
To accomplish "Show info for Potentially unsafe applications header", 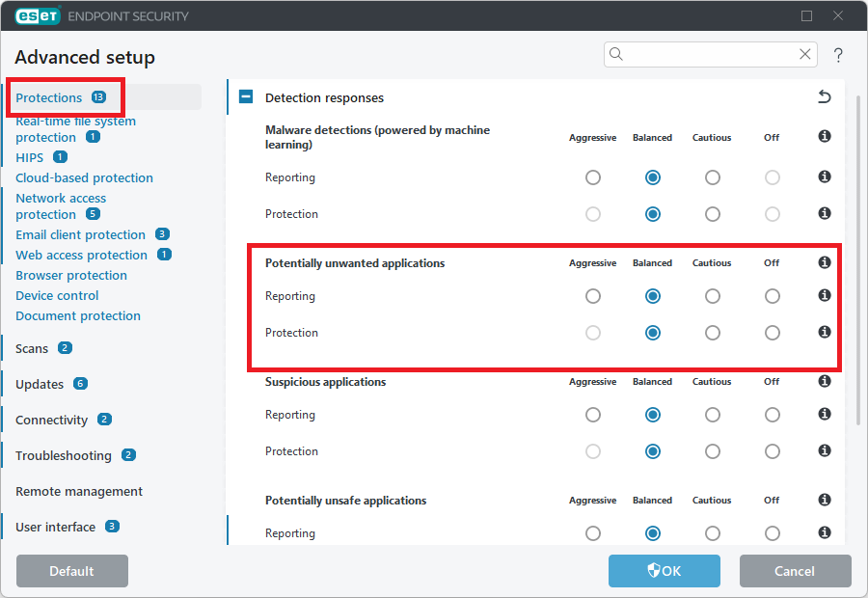I will click(825, 500).
